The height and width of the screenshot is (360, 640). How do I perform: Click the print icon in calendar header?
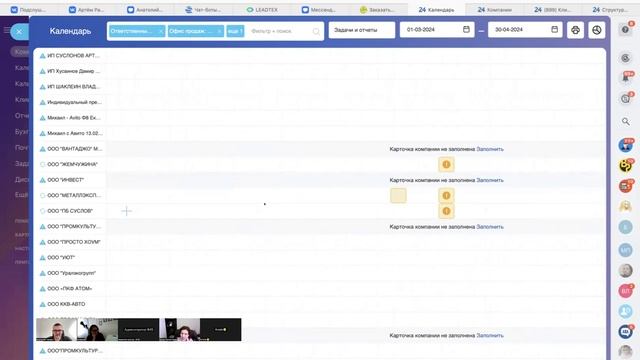tap(576, 30)
